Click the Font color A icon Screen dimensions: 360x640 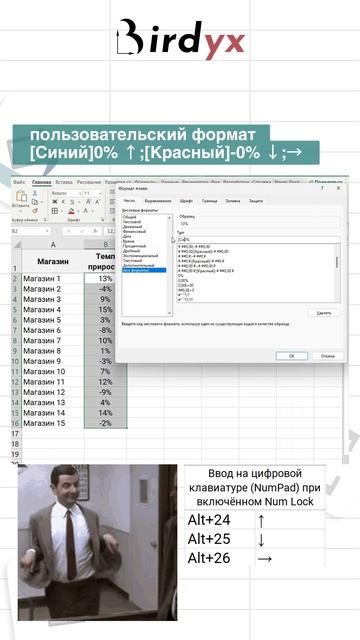[86, 211]
